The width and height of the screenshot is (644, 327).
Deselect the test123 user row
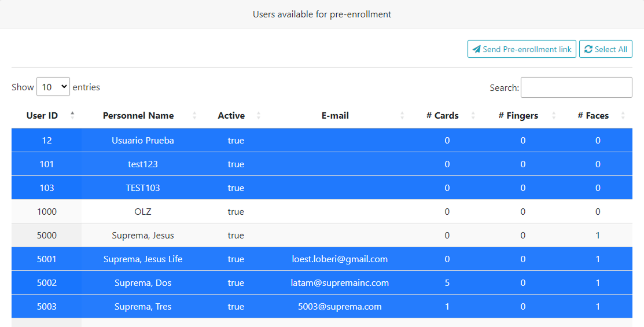point(143,164)
